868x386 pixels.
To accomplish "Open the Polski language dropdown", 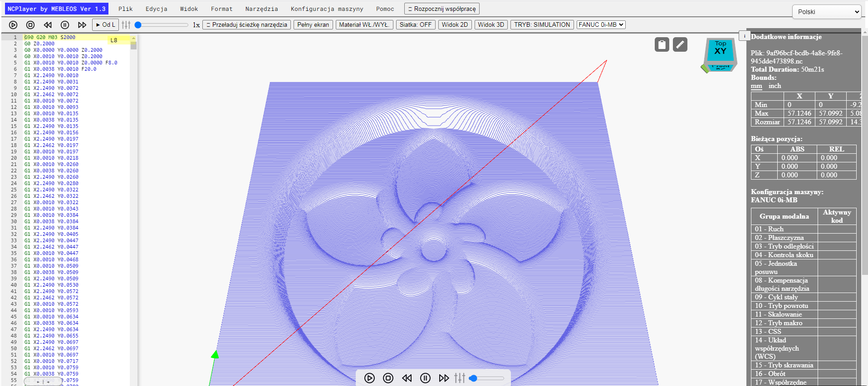I will 827,12.
